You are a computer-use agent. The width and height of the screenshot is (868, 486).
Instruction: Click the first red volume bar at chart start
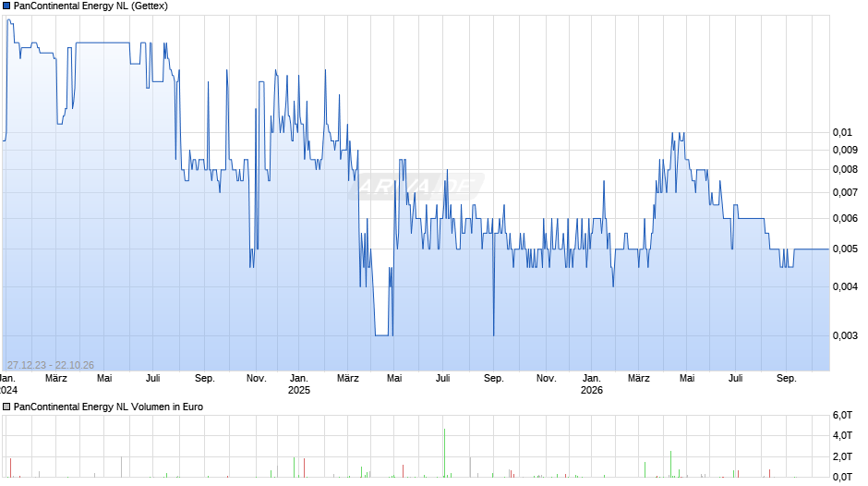(x=10, y=468)
